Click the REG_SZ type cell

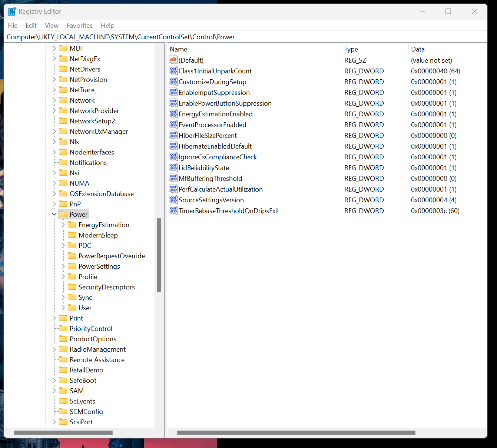(x=355, y=60)
